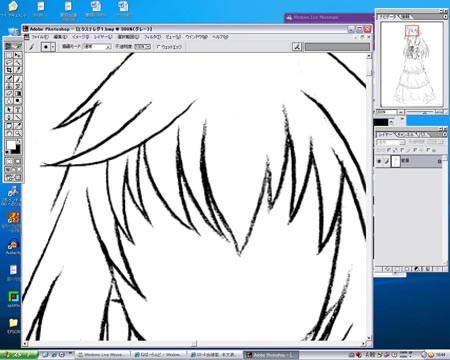The image size is (450, 360).
Task: Open the Layers panel flyout menu
Action: pyautogui.click(x=445, y=134)
